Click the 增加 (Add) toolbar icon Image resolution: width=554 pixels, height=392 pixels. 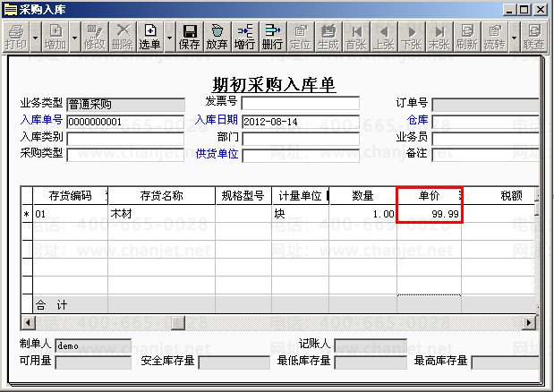click(55, 37)
